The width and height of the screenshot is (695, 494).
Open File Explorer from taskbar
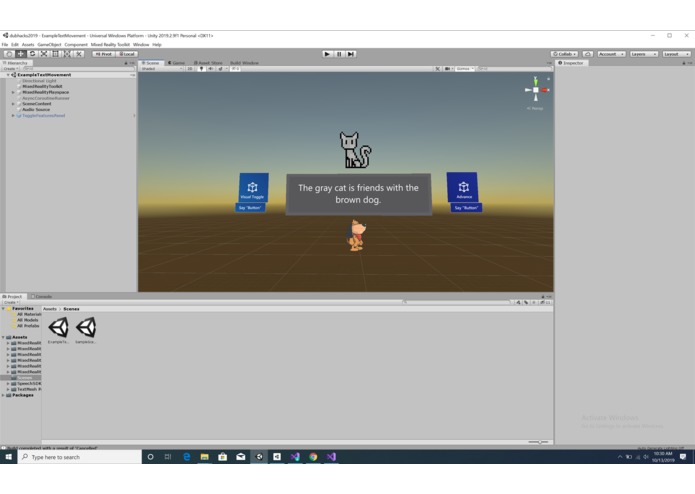pos(204,457)
